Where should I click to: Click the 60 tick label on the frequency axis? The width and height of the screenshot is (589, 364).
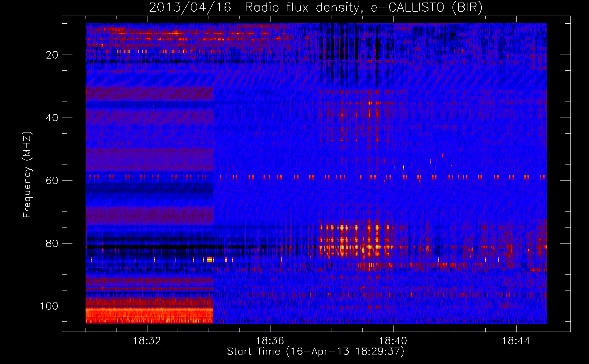coord(52,181)
